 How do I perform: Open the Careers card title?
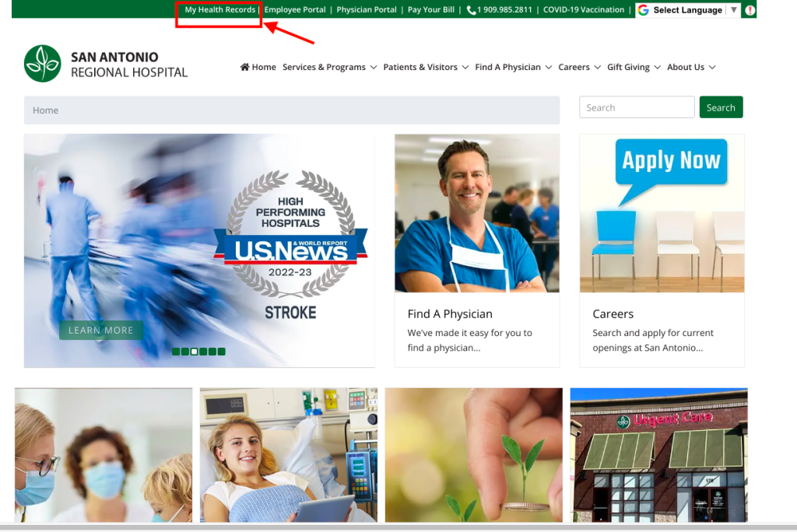click(613, 314)
